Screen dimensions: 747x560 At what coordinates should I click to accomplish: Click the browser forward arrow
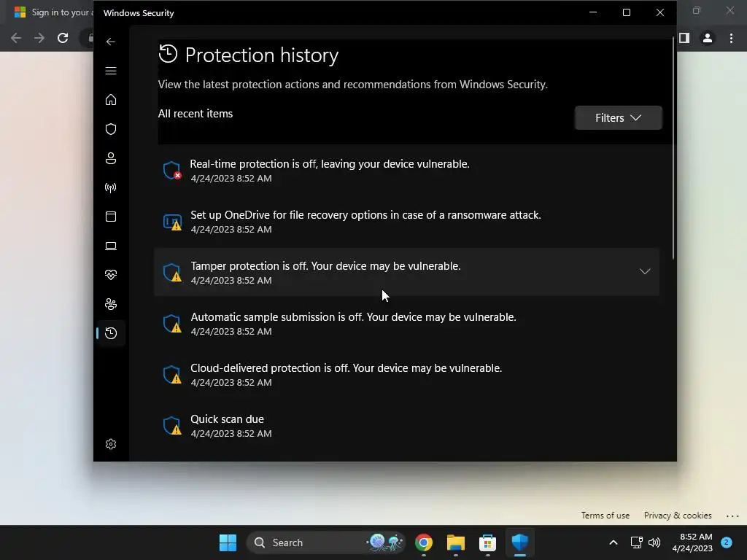click(x=39, y=38)
